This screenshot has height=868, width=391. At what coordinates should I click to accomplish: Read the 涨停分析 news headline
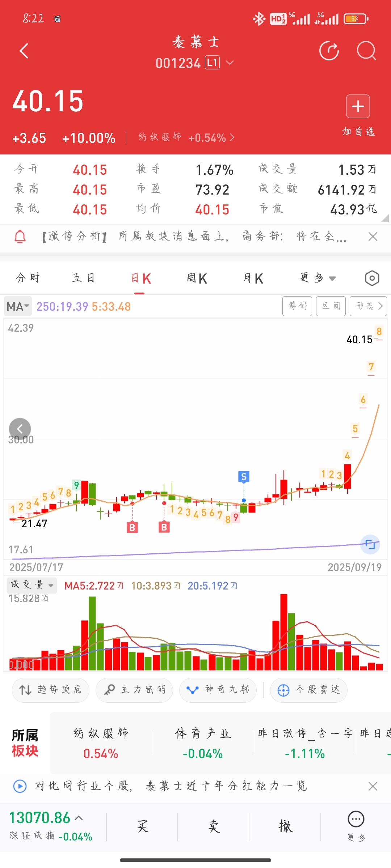pyautogui.click(x=194, y=237)
